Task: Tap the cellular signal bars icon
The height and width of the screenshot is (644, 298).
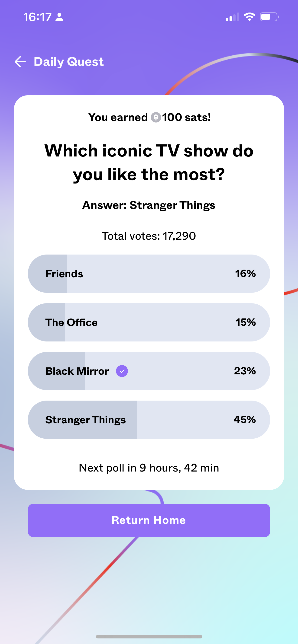Action: coord(232,17)
